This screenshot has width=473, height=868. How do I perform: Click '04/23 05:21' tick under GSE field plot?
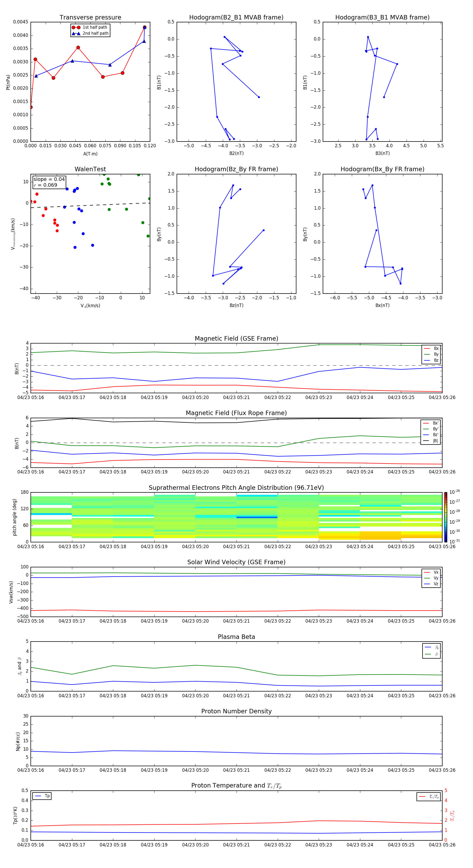pyautogui.click(x=236, y=398)
